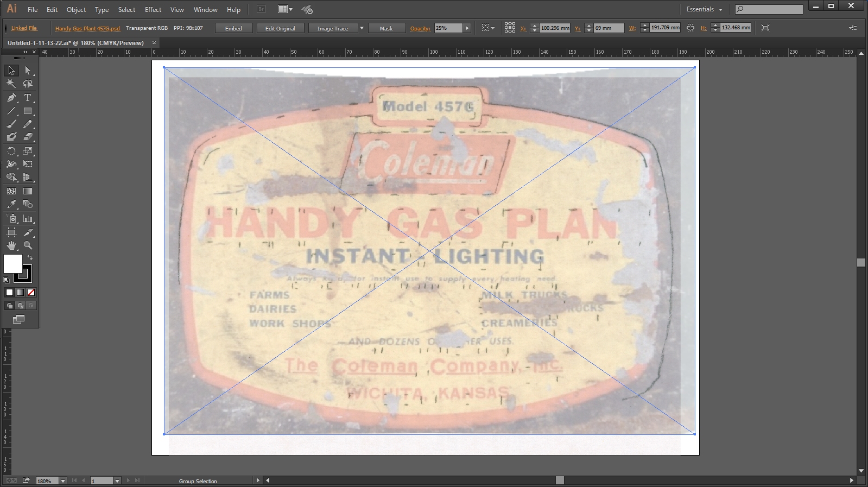Click the Embed button
Image resolution: width=868 pixels, height=487 pixels.
pyautogui.click(x=233, y=28)
